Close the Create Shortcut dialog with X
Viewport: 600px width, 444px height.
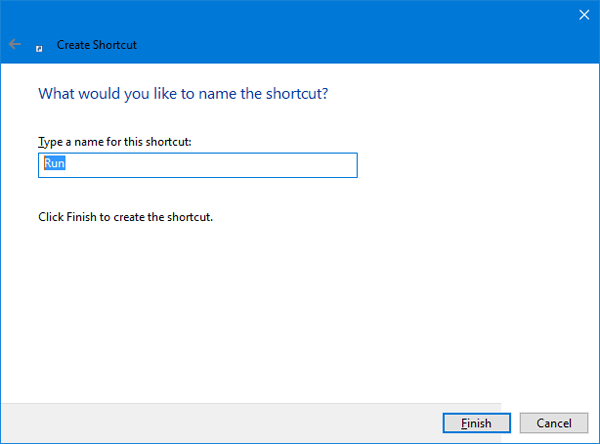point(584,14)
